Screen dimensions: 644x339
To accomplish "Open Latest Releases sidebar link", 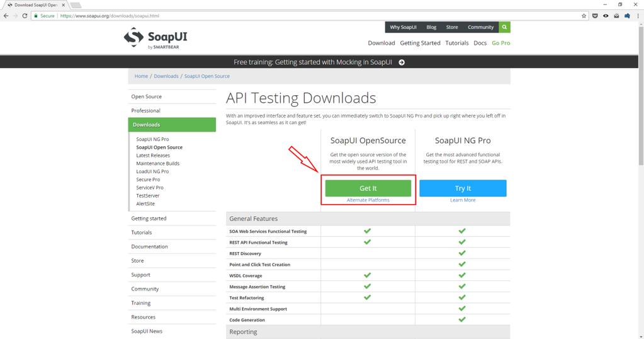I will click(153, 156).
